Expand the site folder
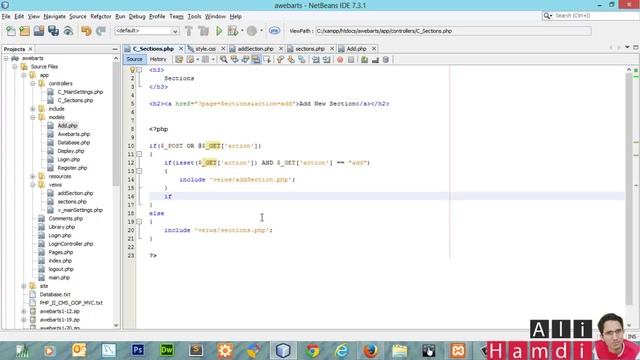Viewport: 640px width, 360px height. pyautogui.click(x=24, y=286)
